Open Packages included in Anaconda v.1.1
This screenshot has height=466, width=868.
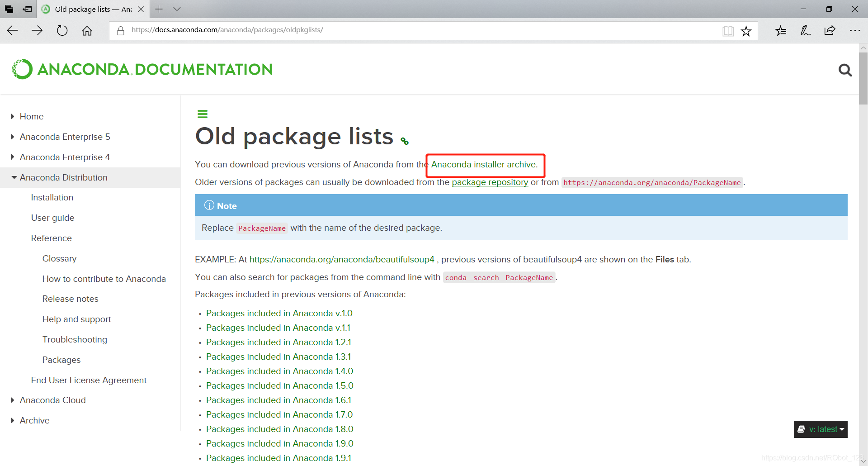278,328
